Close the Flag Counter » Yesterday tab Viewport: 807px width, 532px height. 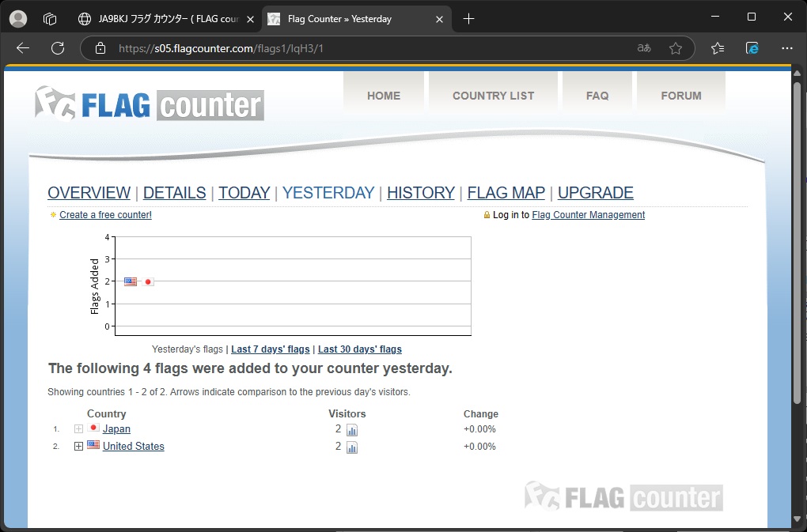[x=440, y=20]
